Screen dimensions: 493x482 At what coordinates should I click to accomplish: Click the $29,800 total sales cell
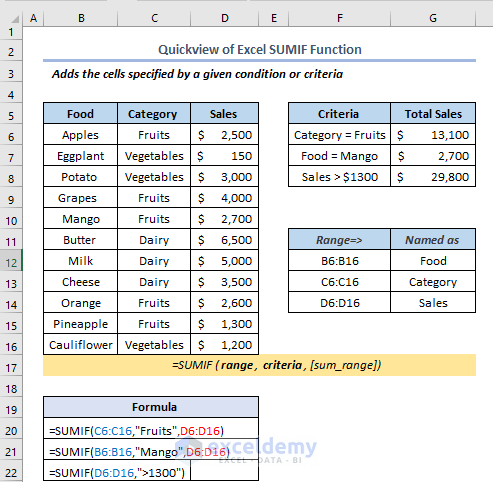[x=433, y=177]
